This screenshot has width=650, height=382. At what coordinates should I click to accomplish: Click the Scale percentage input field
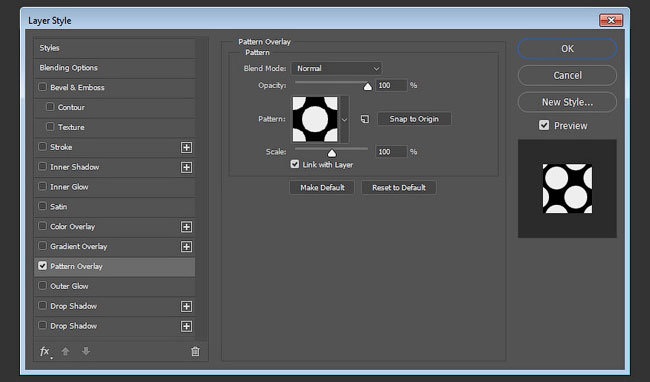391,152
